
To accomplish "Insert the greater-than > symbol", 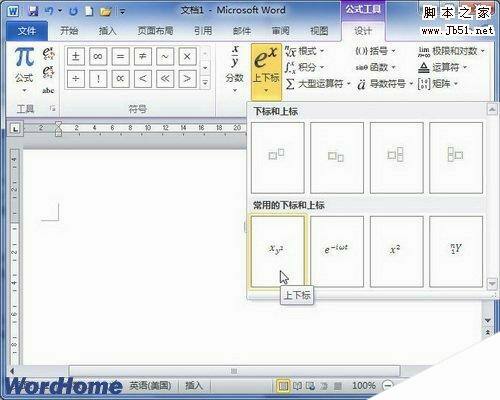I will pos(187,79).
